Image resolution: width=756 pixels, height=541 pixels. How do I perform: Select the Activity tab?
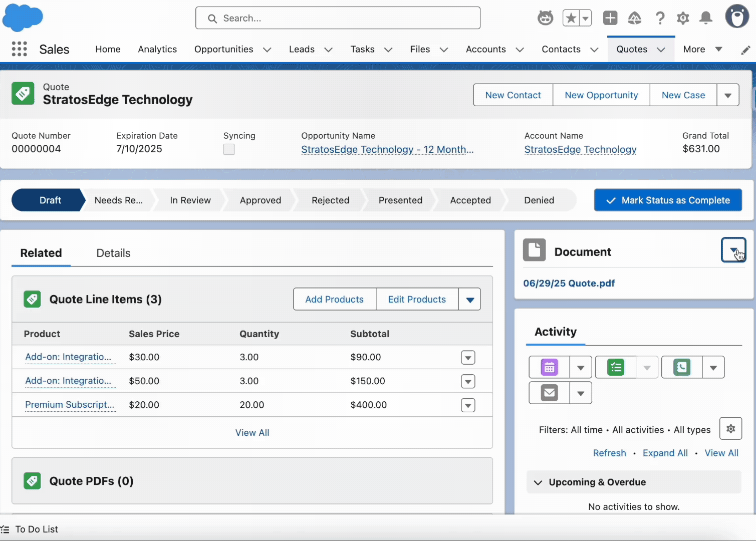556,332
